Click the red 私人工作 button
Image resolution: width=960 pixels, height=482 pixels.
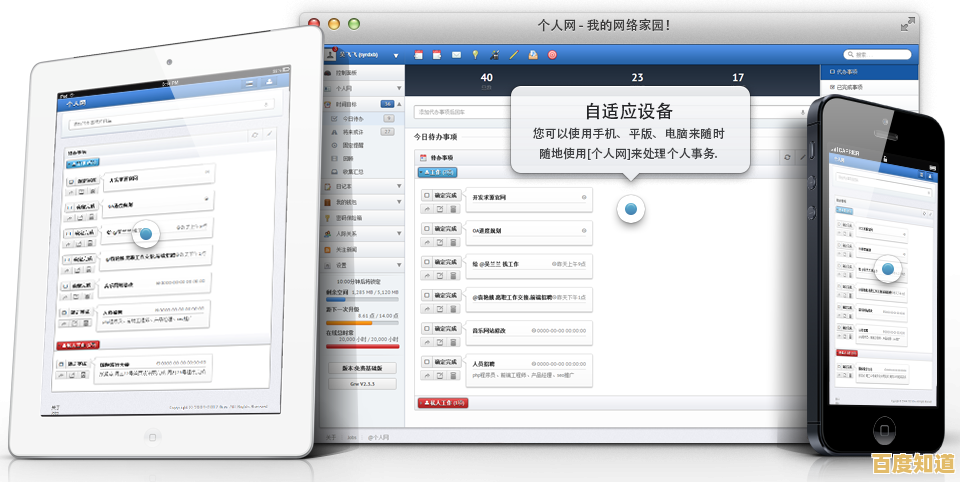442,402
